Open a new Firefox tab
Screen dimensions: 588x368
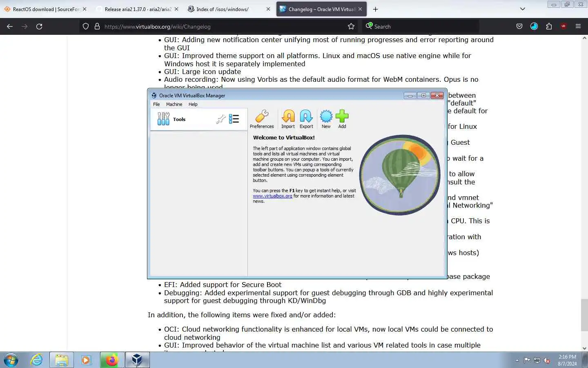click(375, 9)
